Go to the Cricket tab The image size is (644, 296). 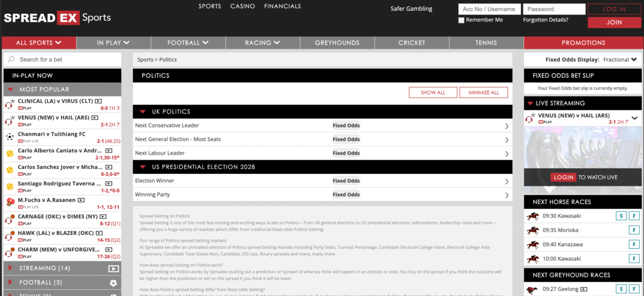(x=412, y=42)
